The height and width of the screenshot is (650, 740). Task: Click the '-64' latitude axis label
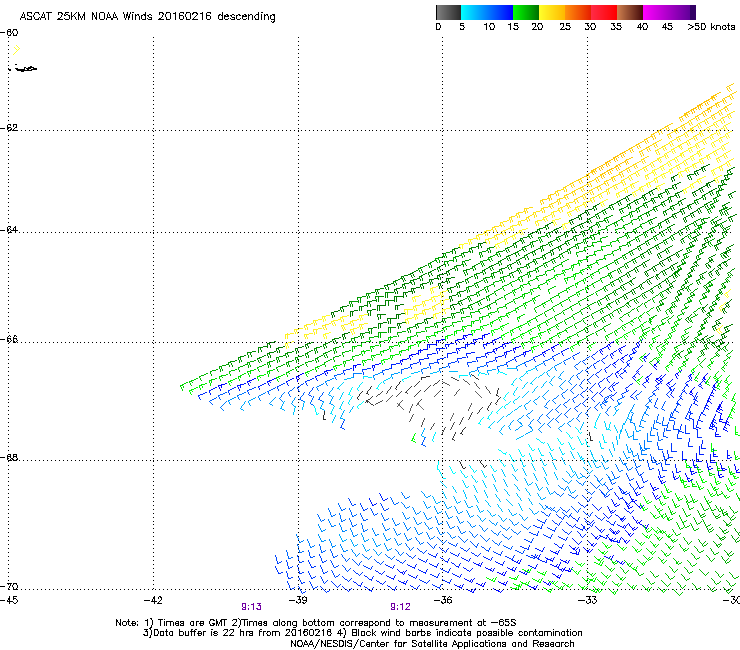[9, 230]
